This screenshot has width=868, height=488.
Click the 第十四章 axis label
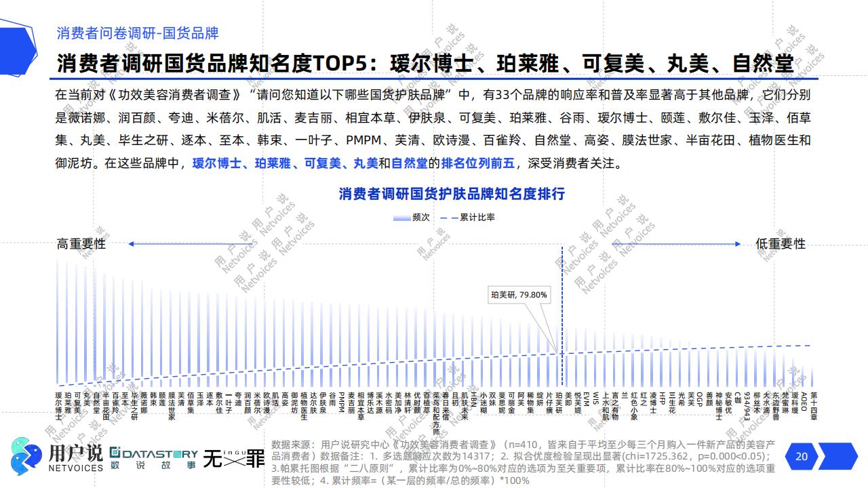[x=814, y=407]
